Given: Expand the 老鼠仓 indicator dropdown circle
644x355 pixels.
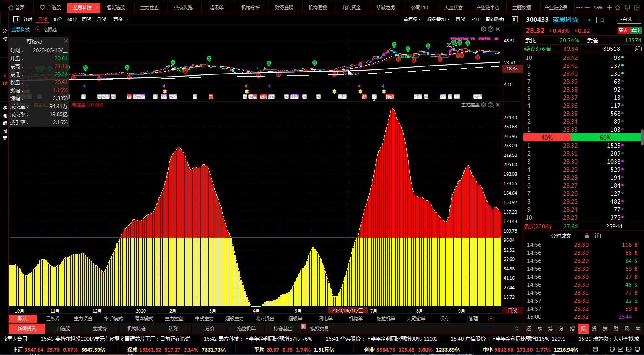Looking at the screenshot, I should 38,29.
